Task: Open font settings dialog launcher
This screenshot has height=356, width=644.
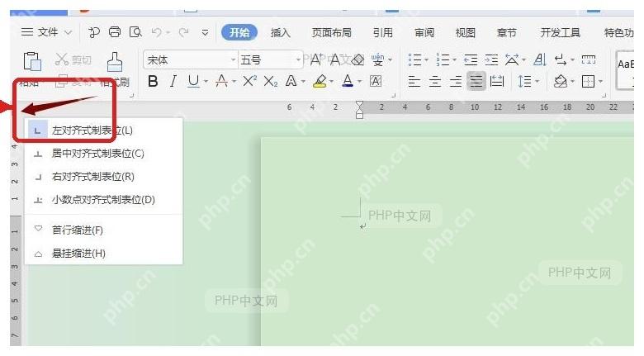Action: [393, 95]
